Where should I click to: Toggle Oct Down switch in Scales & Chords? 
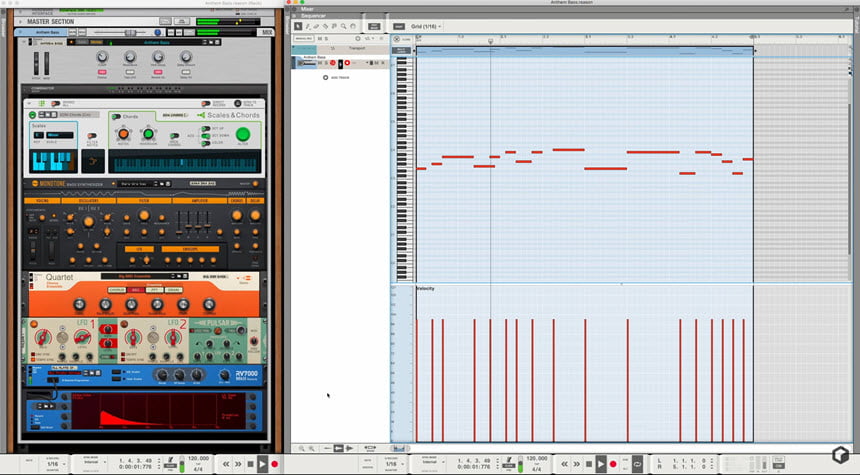[206, 135]
